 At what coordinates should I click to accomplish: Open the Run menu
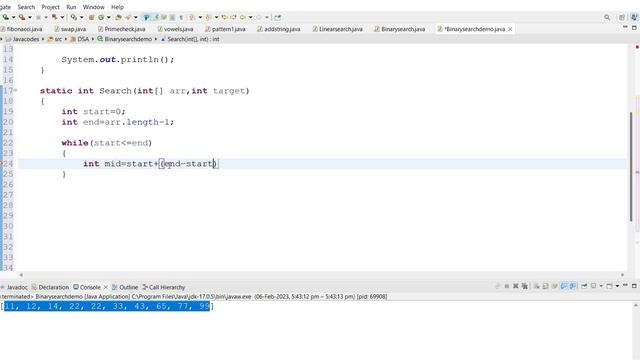(71, 7)
